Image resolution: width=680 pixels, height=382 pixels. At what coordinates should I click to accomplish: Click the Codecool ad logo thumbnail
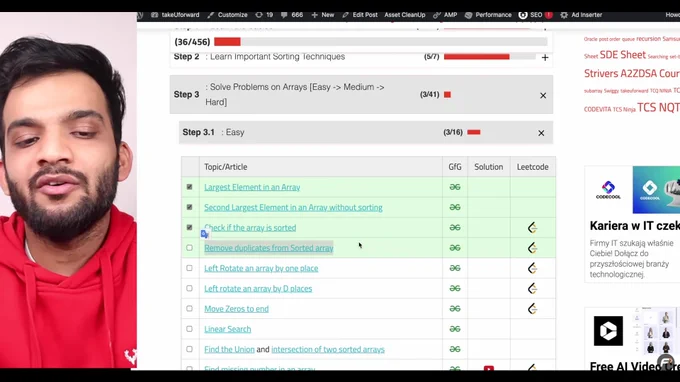pyautogui.click(x=608, y=189)
